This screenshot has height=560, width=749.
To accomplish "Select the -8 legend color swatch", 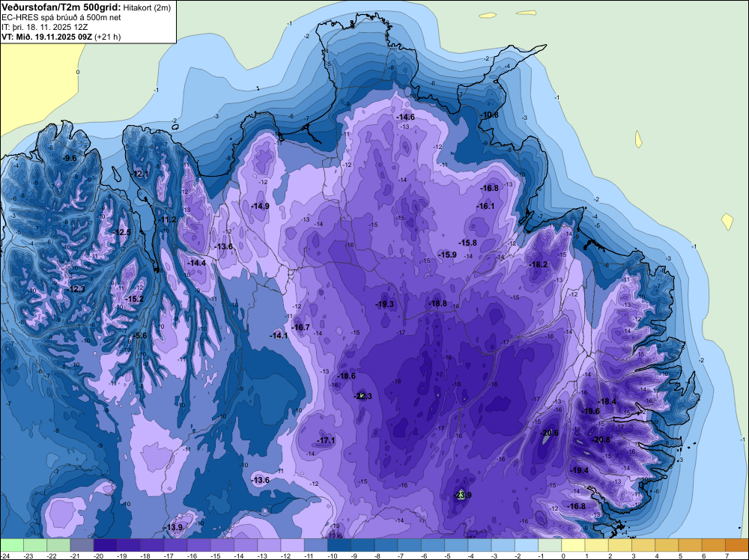I will click(386, 545).
